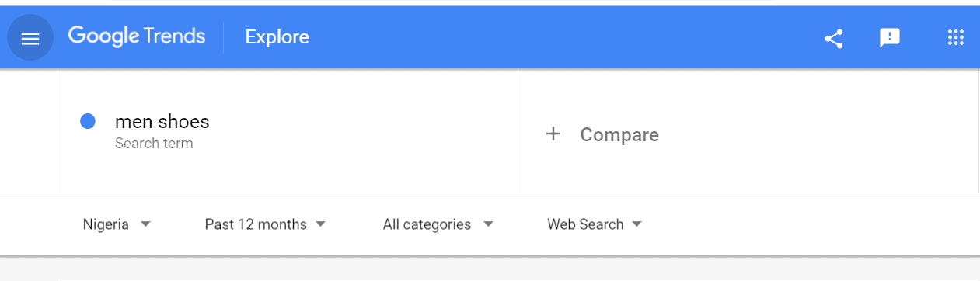This screenshot has height=281, width=980.
Task: Open the hamburger main menu
Action: click(x=30, y=38)
